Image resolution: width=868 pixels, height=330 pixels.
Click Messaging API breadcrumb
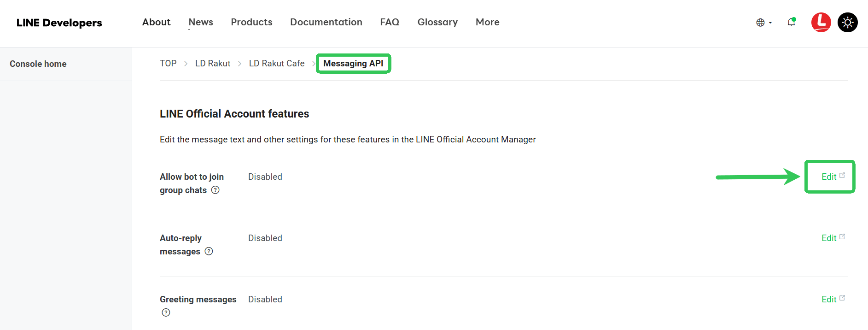point(353,64)
